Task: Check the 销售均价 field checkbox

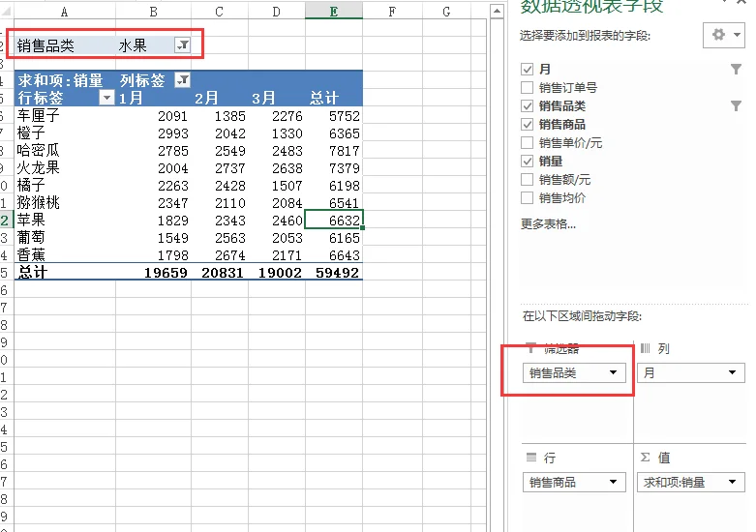Action: coord(527,197)
